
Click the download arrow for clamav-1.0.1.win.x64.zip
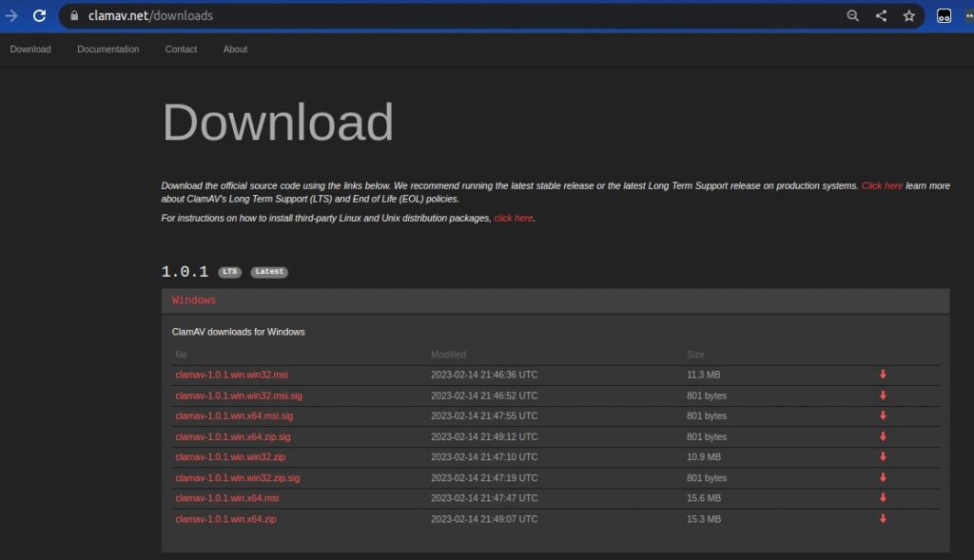tap(882, 518)
